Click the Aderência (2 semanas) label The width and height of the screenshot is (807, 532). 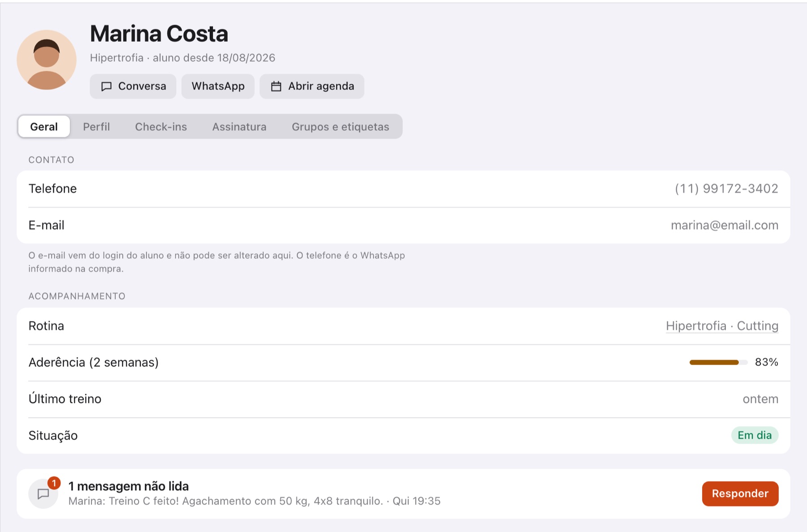pos(94,362)
